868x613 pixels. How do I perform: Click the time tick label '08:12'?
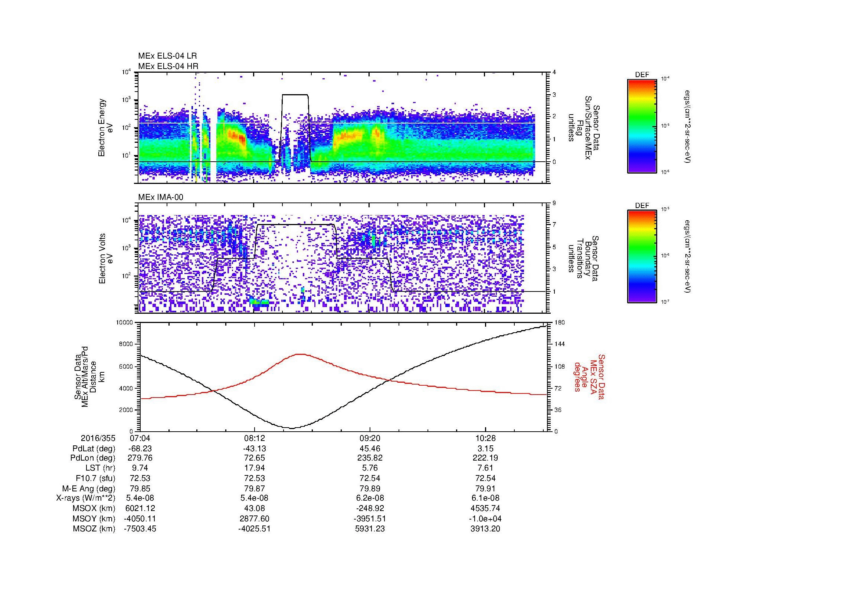pos(255,438)
